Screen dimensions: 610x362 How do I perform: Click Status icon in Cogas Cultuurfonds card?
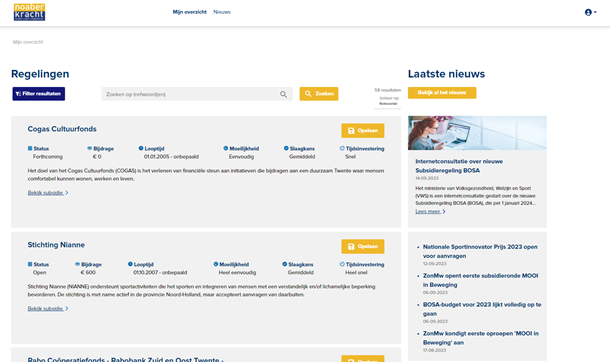[x=30, y=148]
